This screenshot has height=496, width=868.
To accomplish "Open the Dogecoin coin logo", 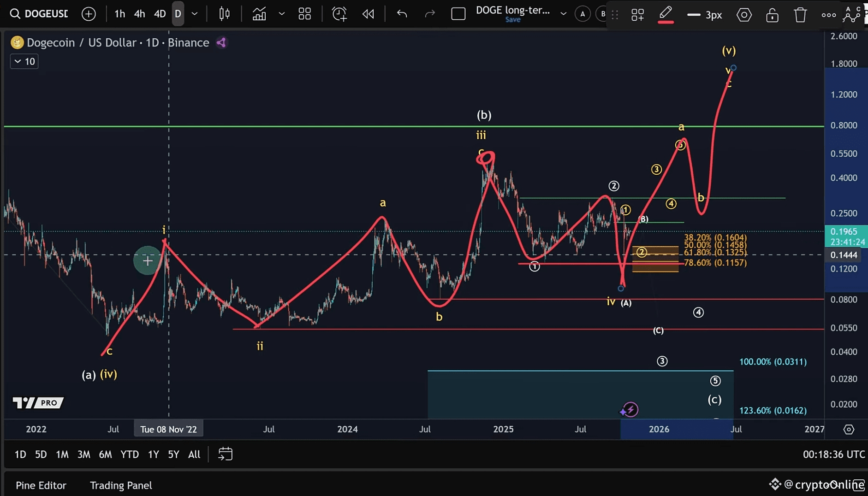I will (x=17, y=42).
